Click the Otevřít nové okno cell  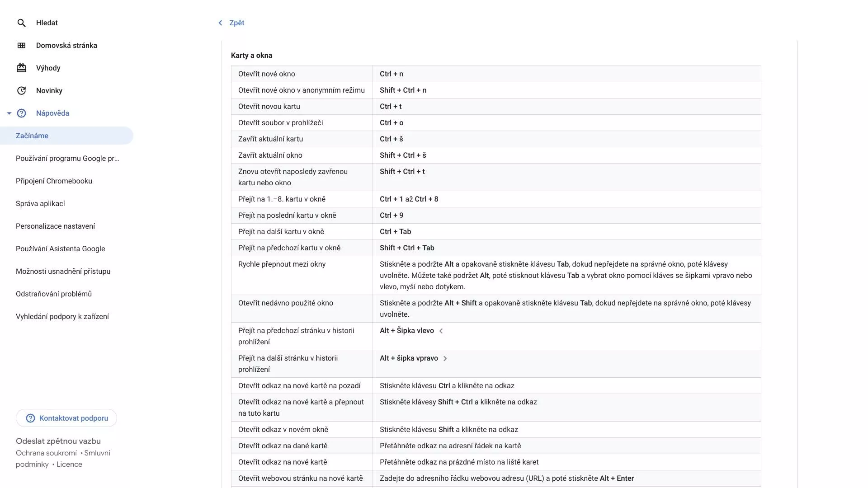point(302,74)
